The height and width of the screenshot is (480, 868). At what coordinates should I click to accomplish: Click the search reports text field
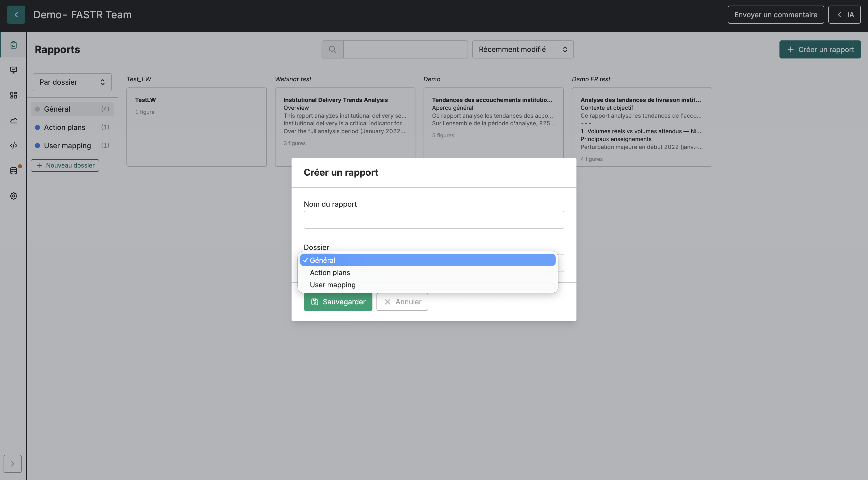point(405,50)
